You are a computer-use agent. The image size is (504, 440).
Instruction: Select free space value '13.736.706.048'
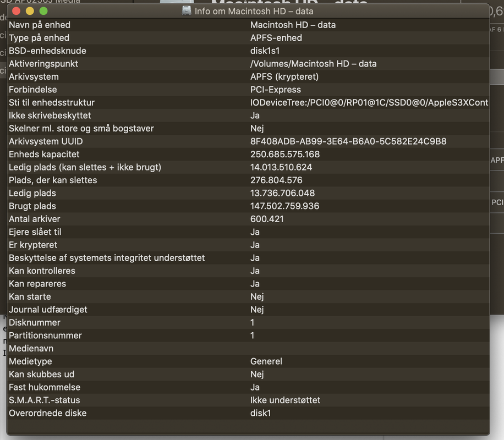pyautogui.click(x=282, y=193)
